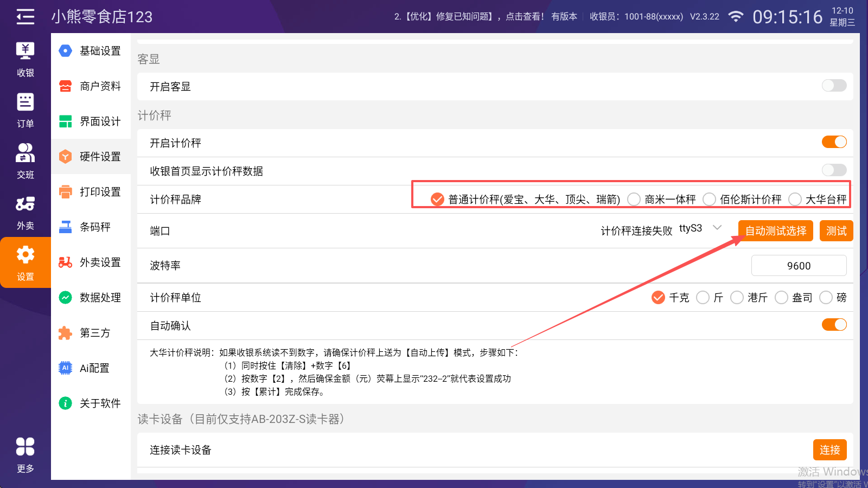Click the update notice banner text
This screenshot has width=868, height=488.
tap(469, 17)
